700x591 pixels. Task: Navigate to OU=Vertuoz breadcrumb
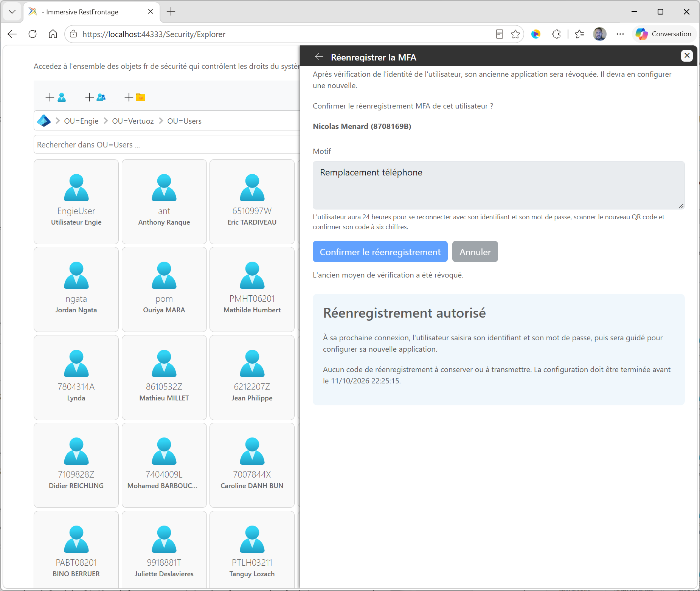(x=133, y=121)
